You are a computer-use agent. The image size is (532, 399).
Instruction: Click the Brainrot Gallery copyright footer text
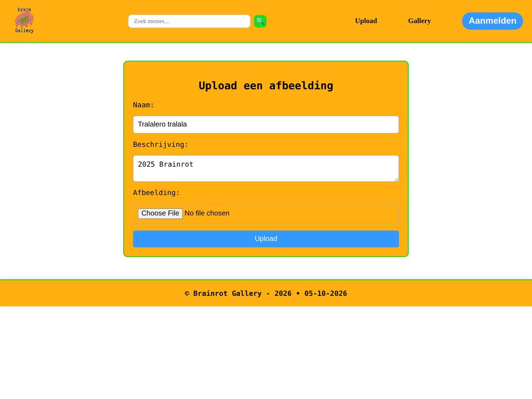tap(266, 293)
